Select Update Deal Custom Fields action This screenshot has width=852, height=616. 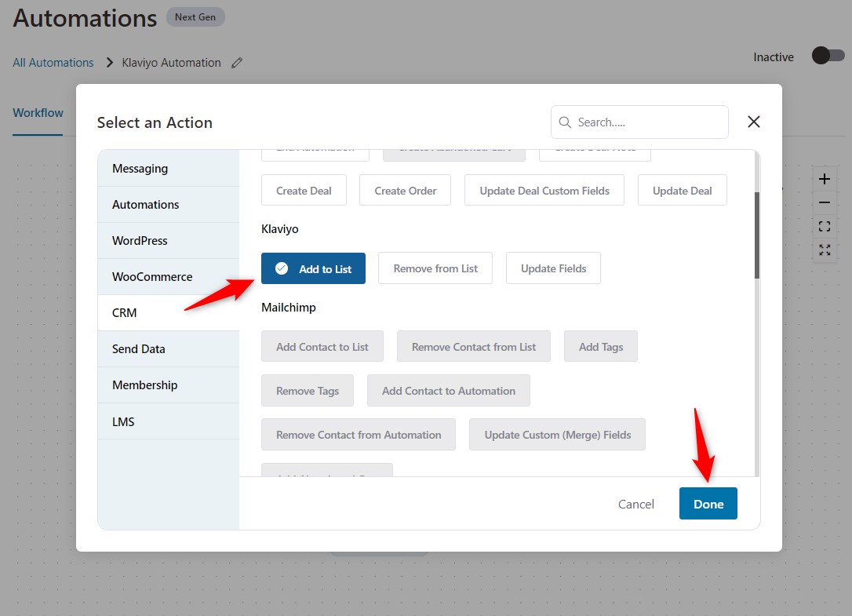[x=544, y=190]
